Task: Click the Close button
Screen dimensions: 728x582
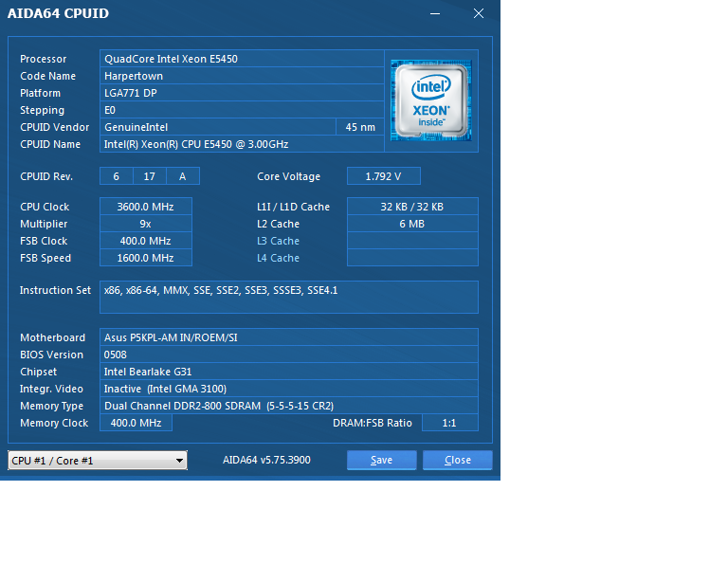Action: (x=457, y=460)
